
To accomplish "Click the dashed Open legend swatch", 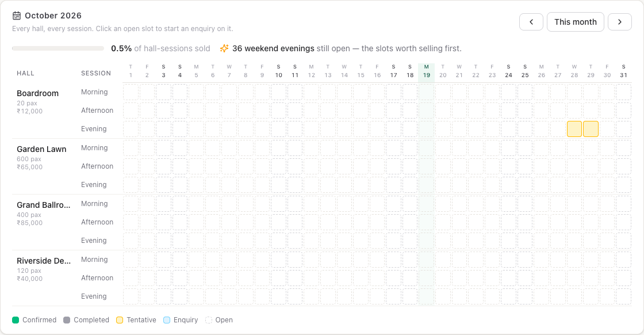I will click(x=209, y=320).
